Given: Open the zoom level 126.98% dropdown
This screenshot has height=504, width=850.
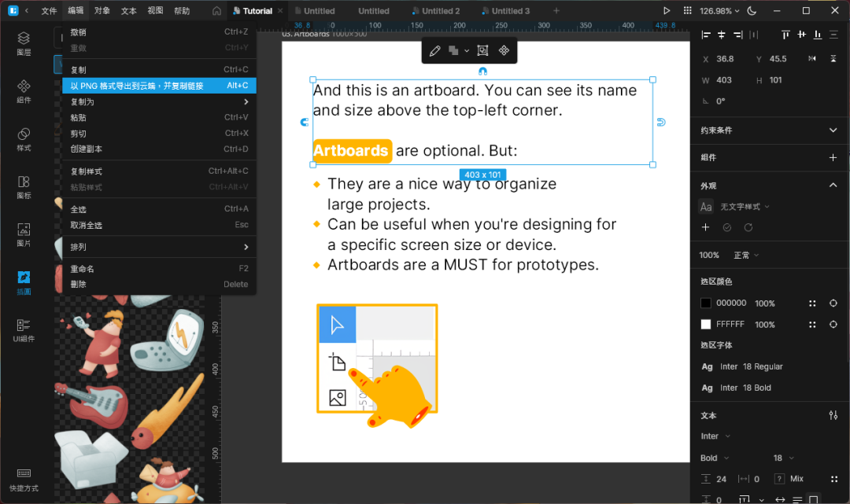Looking at the screenshot, I should click(x=720, y=11).
